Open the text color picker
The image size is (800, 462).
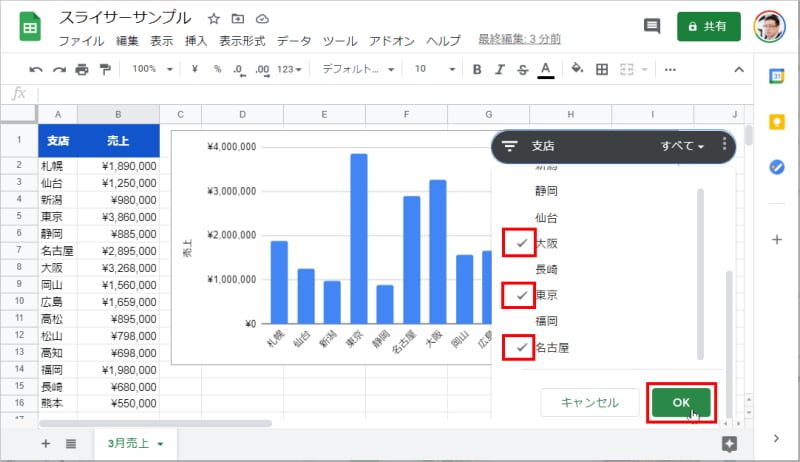click(x=545, y=70)
